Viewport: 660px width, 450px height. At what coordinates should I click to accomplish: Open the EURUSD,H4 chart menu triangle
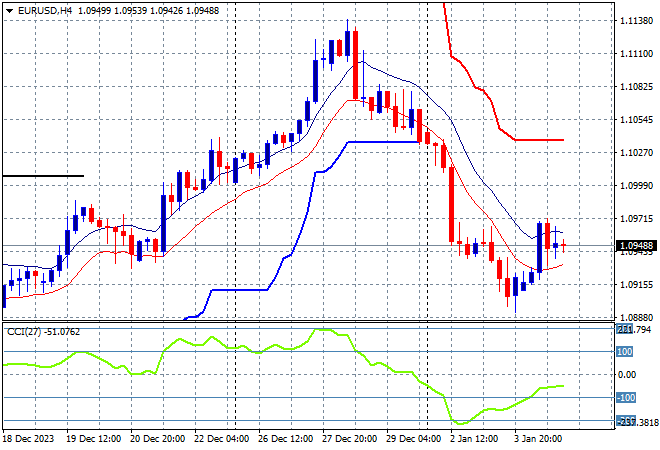[9, 11]
